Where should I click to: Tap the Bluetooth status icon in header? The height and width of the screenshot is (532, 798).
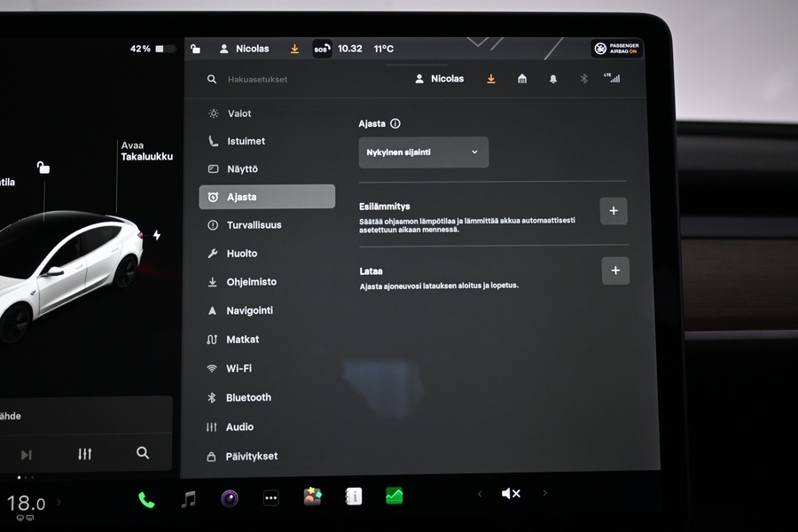583,79
